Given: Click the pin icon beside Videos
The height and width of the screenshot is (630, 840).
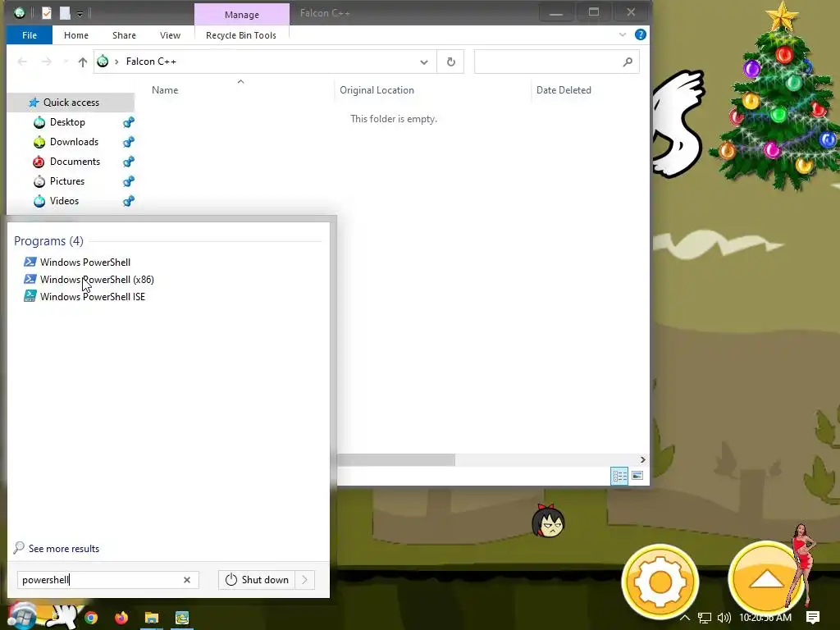Looking at the screenshot, I should click(129, 201).
